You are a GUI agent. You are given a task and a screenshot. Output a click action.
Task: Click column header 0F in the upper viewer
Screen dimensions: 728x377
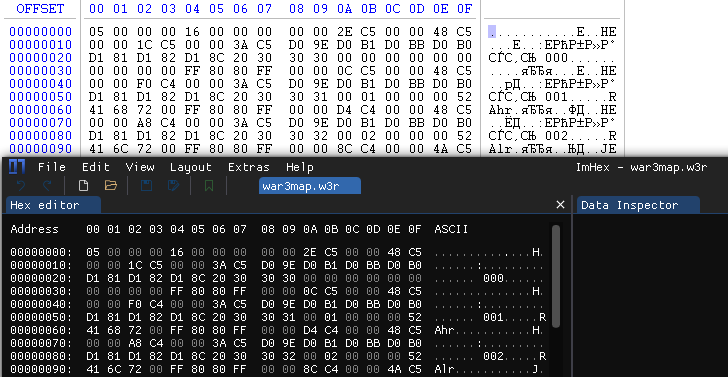click(x=465, y=9)
